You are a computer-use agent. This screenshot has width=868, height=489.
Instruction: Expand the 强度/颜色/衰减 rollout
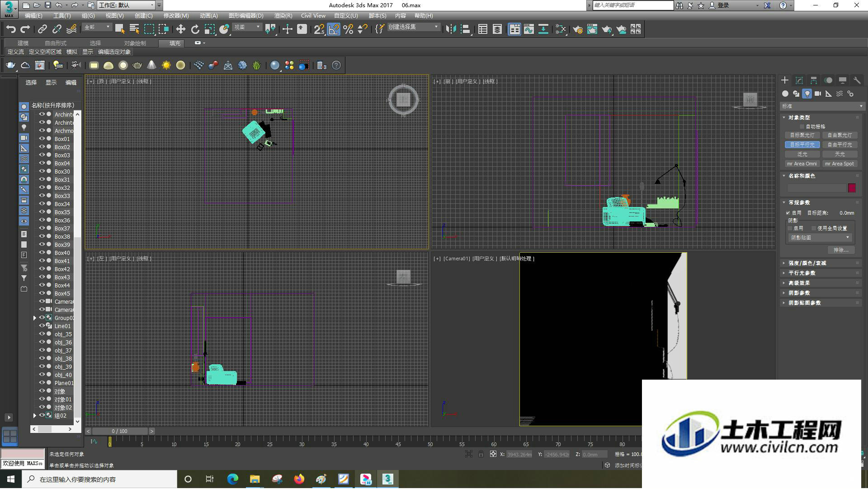tap(821, 263)
